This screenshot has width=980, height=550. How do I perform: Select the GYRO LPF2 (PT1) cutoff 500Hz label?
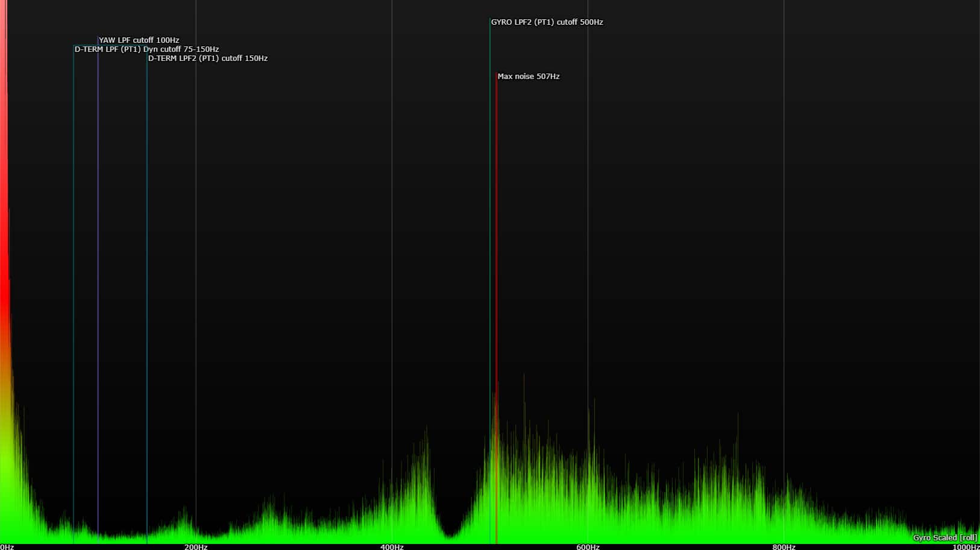[x=547, y=22]
